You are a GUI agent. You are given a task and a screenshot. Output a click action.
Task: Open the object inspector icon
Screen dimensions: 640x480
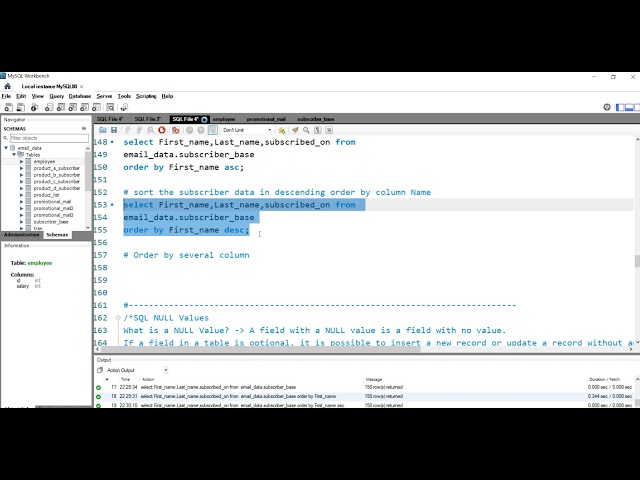[34, 107]
